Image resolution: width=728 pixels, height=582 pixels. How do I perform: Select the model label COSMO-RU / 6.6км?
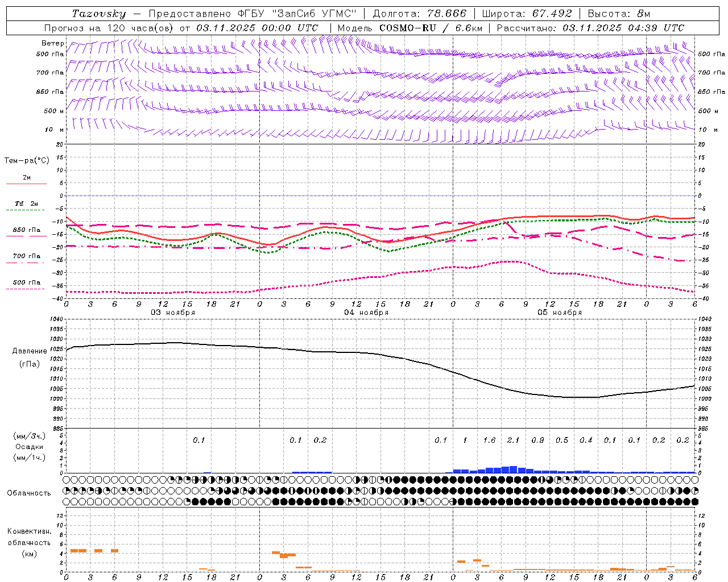pos(431,28)
